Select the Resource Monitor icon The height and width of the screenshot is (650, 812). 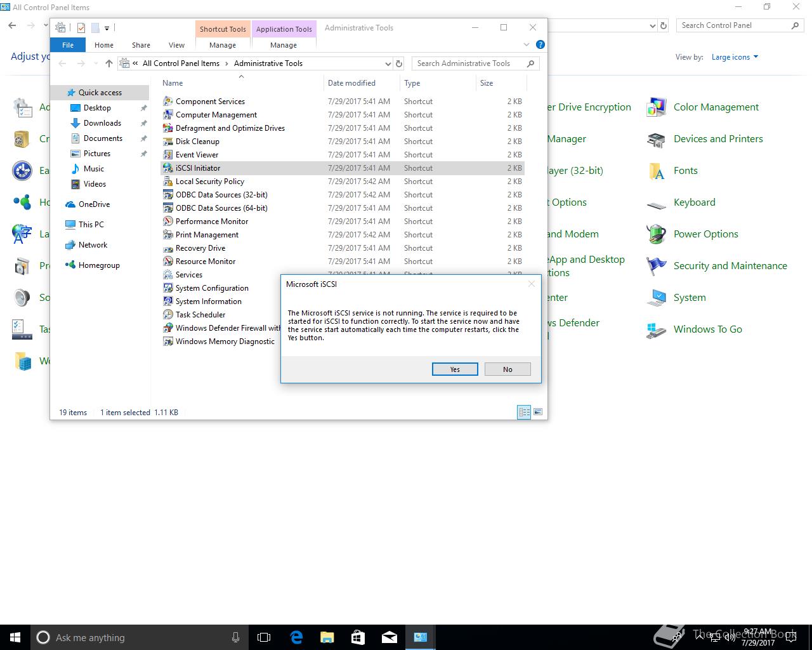coord(168,262)
